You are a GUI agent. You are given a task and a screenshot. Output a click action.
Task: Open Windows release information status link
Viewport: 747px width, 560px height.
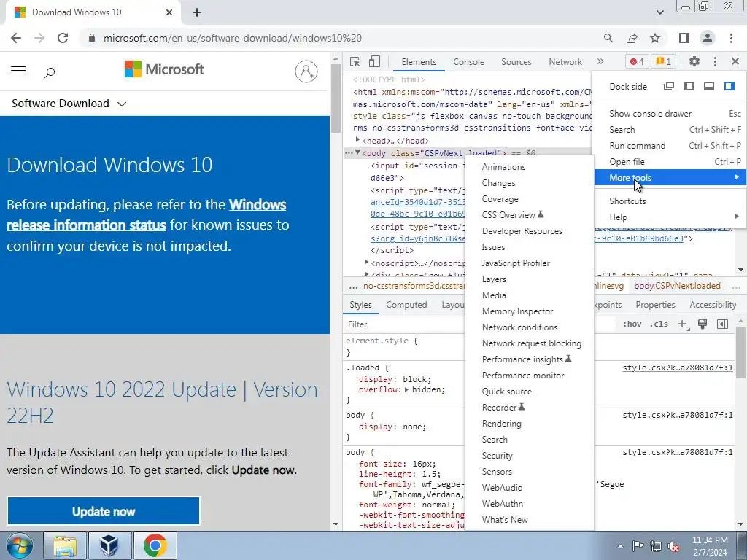pyautogui.click(x=146, y=214)
